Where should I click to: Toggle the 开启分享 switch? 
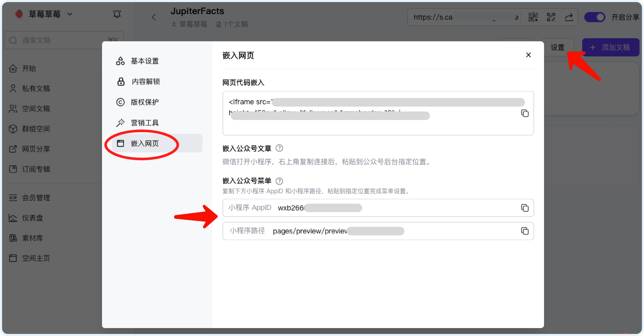click(x=595, y=17)
